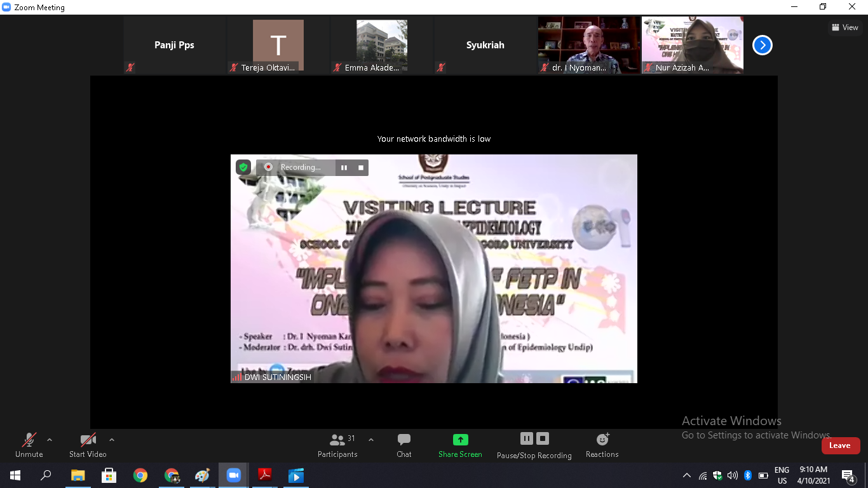Click 'Your network bandwidth is low' notice
The image size is (868, 488).
point(434,139)
